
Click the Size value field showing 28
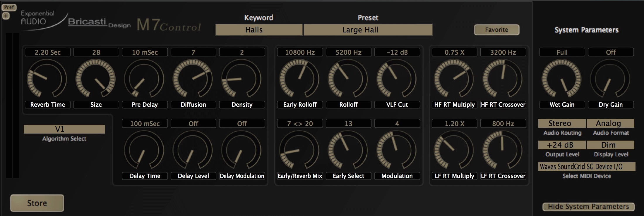pos(96,52)
